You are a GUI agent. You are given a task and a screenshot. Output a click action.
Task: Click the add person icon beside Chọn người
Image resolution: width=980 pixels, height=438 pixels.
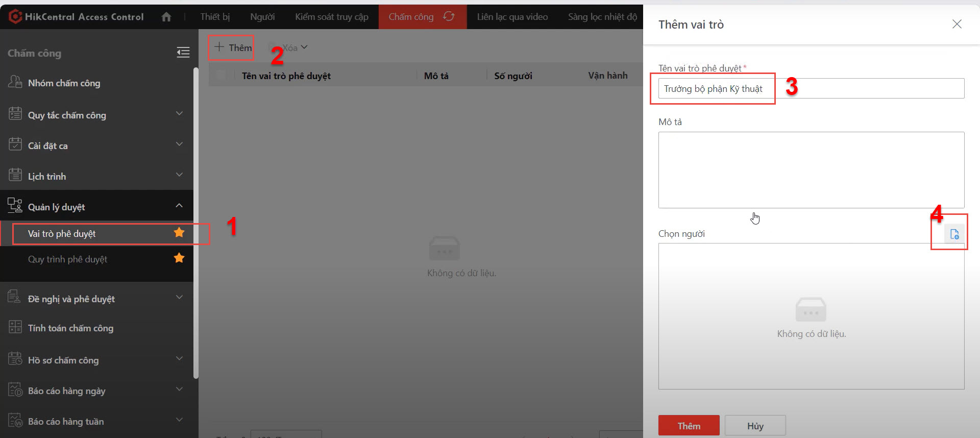(954, 234)
